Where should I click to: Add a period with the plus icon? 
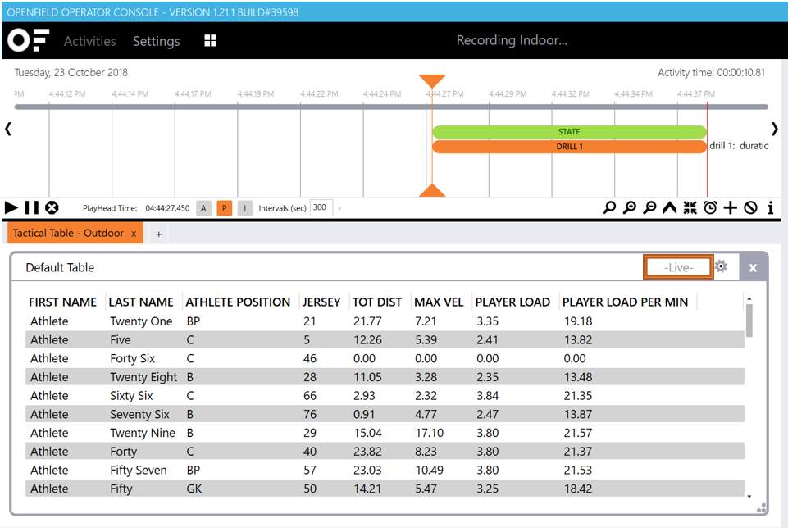[x=731, y=207]
